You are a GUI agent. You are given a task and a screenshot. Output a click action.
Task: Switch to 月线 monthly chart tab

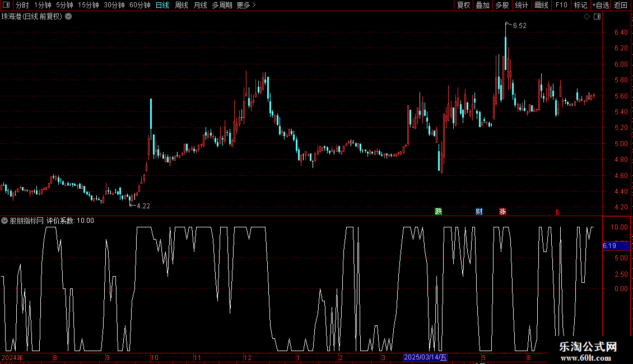tap(200, 5)
